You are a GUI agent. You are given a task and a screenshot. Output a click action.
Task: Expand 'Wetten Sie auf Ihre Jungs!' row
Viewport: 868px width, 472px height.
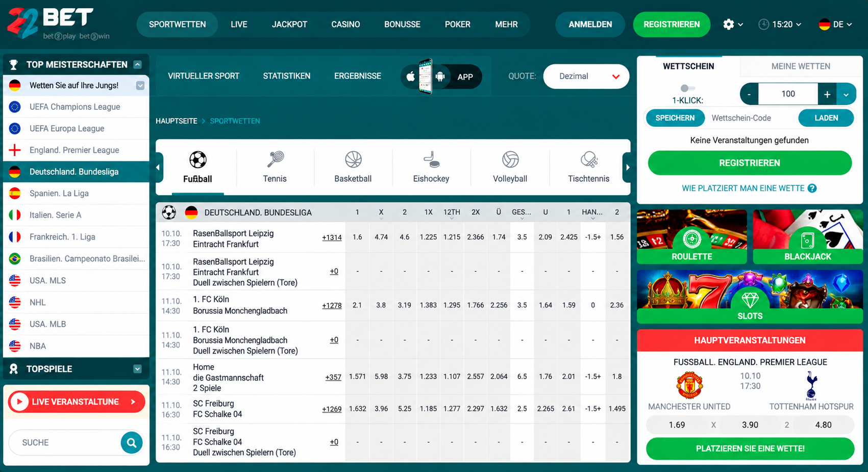[x=140, y=85]
